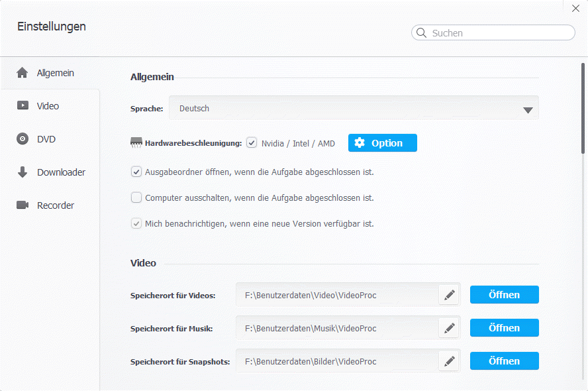Click the Downloader arrow icon
The image size is (588, 391).
coord(23,172)
